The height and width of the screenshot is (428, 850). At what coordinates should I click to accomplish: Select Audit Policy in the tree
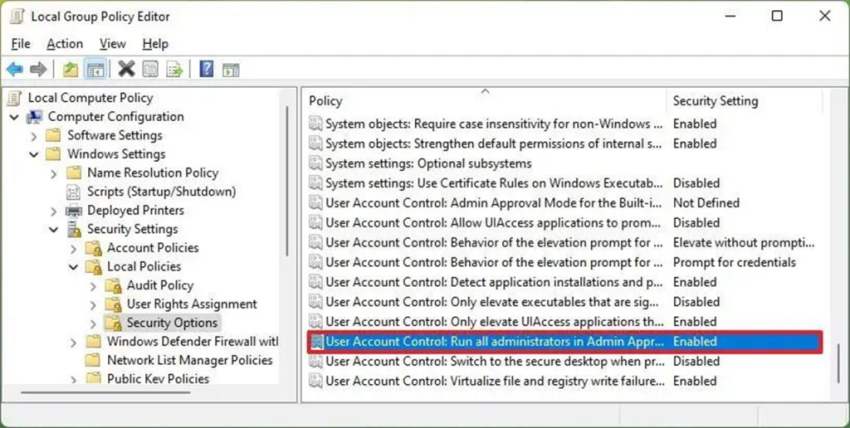[159, 285]
